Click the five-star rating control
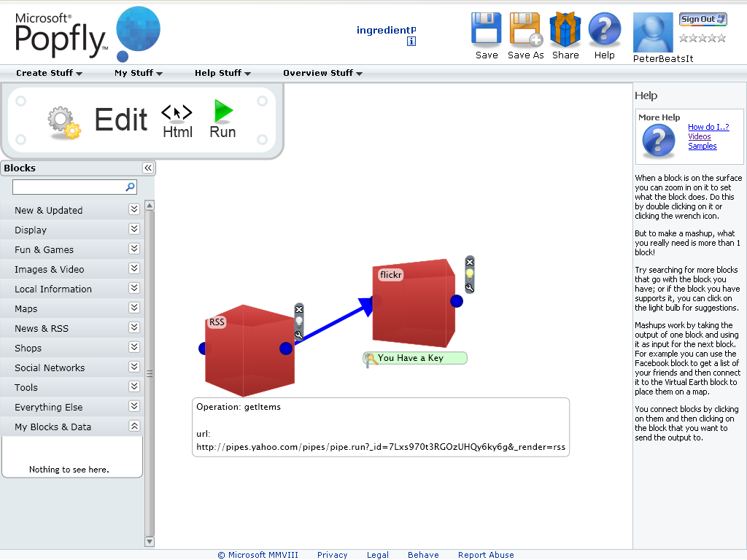 click(x=703, y=38)
